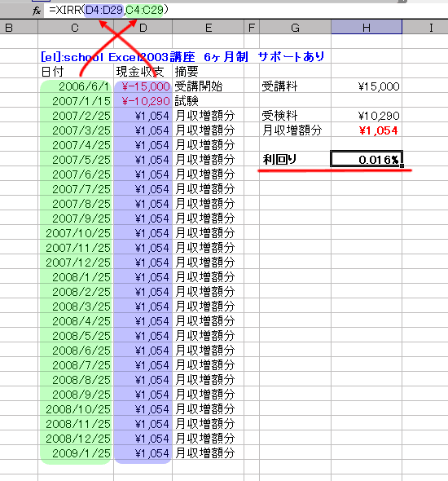The width and height of the screenshot is (448, 481).
Task: Click the 現金収支 header cell
Action: [143, 72]
